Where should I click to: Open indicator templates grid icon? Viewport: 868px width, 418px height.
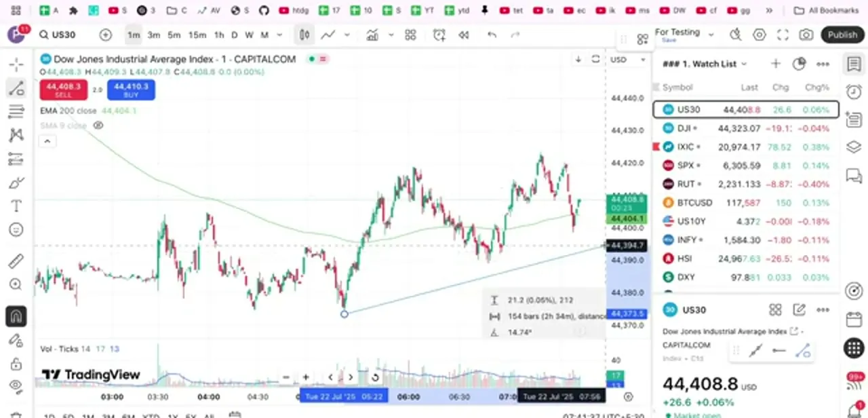pyautogui.click(x=410, y=35)
